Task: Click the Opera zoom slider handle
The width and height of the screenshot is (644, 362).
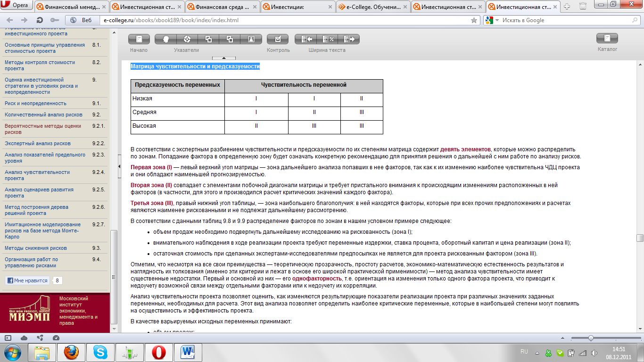Action: [591, 338]
